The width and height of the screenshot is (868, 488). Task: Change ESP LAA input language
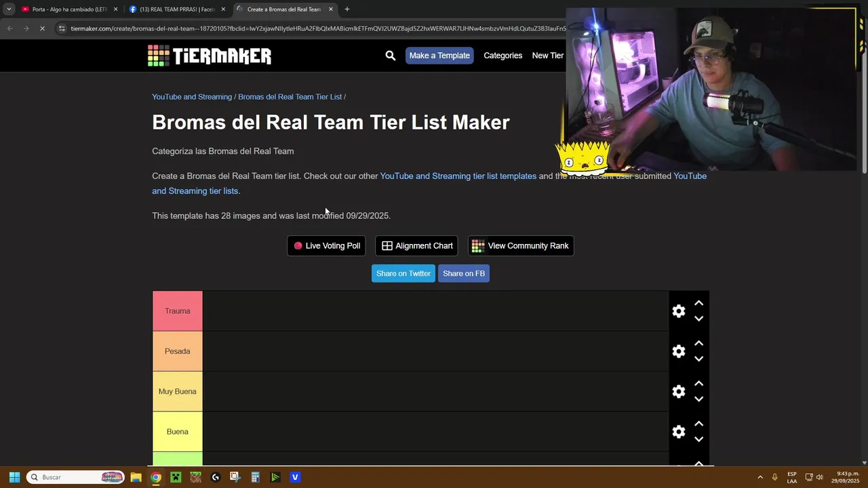(x=792, y=477)
